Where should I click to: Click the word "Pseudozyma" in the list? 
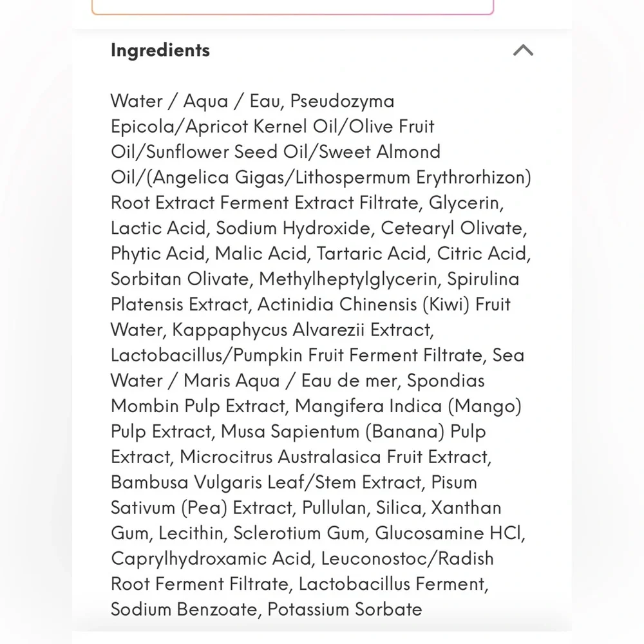pyautogui.click(x=342, y=102)
